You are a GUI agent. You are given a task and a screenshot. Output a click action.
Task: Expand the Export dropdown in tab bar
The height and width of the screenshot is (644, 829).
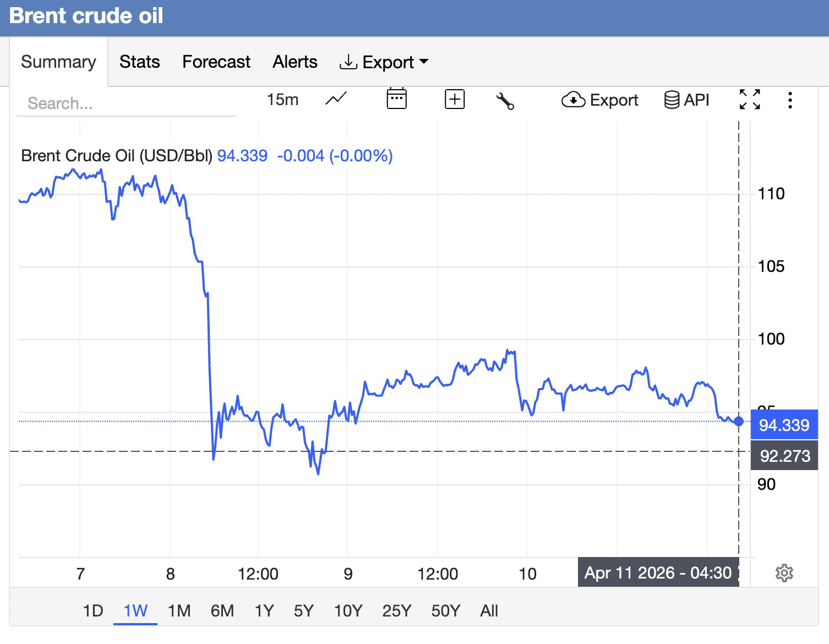coord(384,62)
